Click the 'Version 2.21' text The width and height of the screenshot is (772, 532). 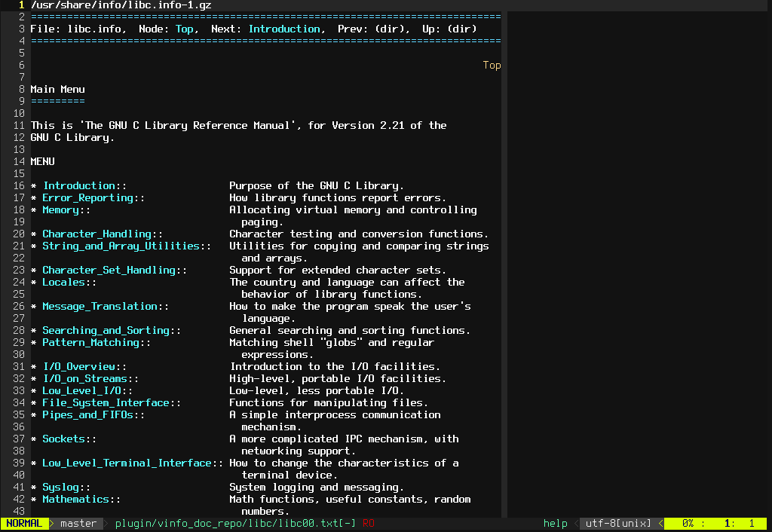[368, 126]
